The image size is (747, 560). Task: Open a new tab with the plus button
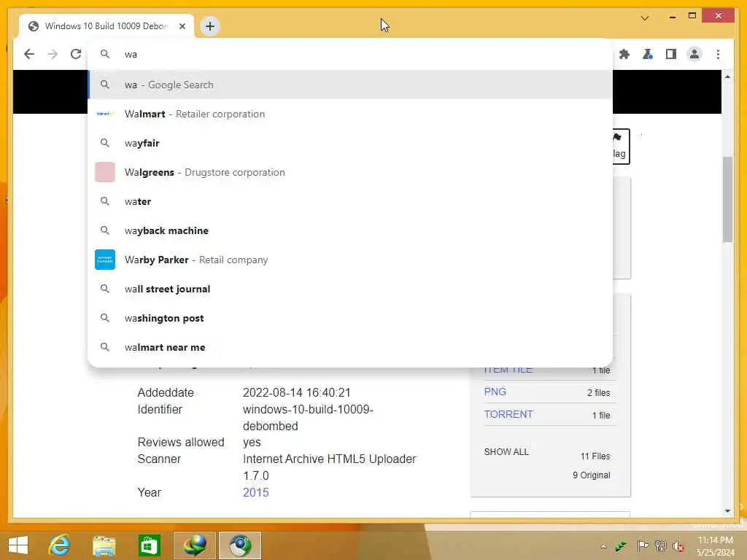[210, 26]
